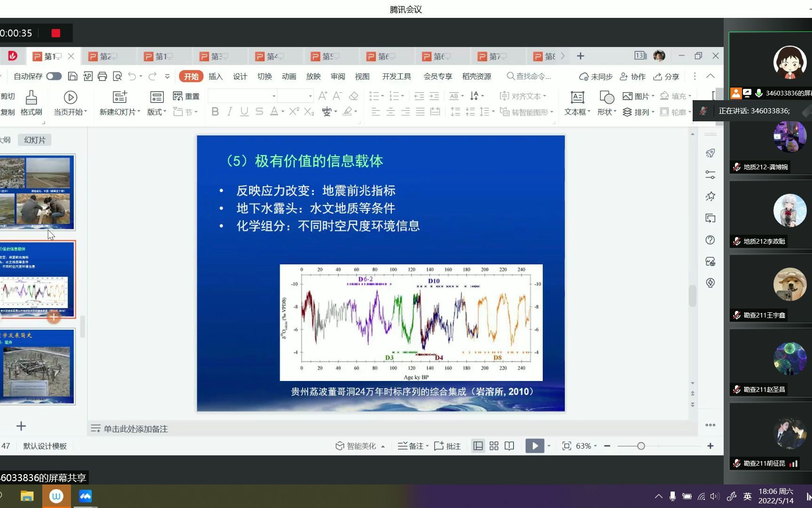
Task: Click the sliders settings icon in sidebar
Action: coord(710,175)
